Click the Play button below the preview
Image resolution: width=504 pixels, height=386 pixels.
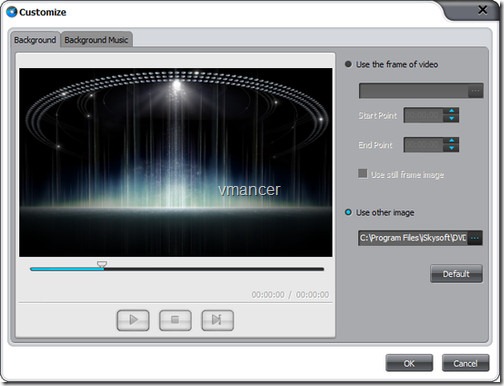[133, 320]
